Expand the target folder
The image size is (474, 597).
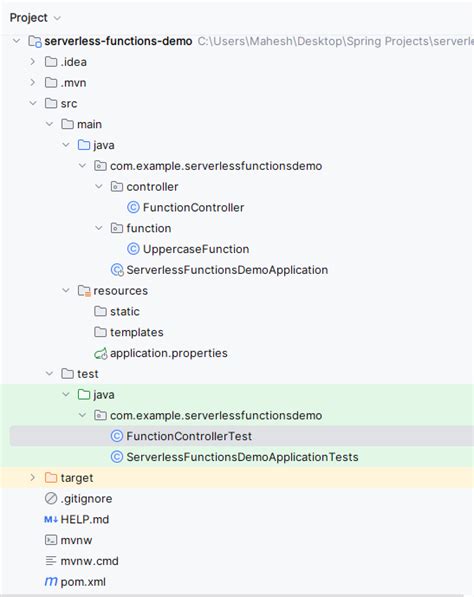click(x=33, y=477)
